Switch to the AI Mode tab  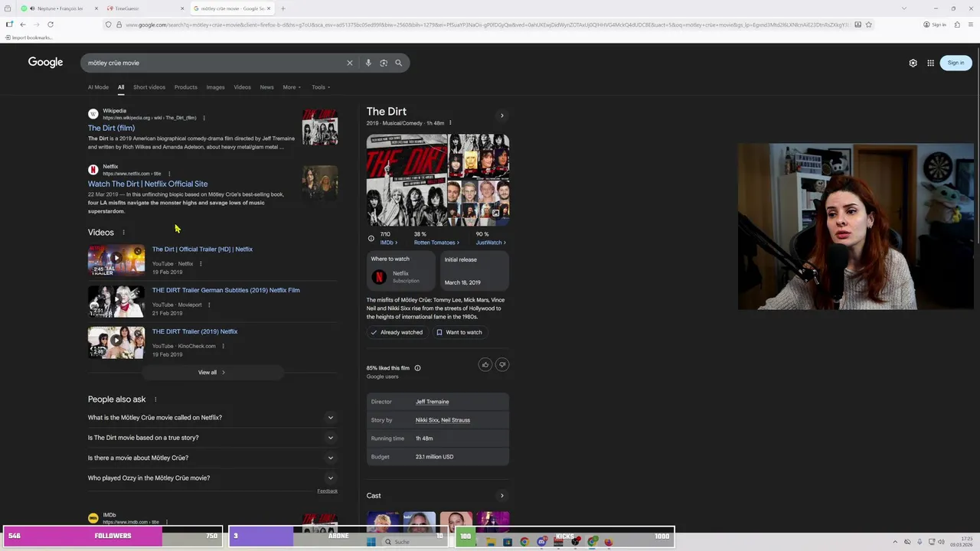click(x=98, y=87)
